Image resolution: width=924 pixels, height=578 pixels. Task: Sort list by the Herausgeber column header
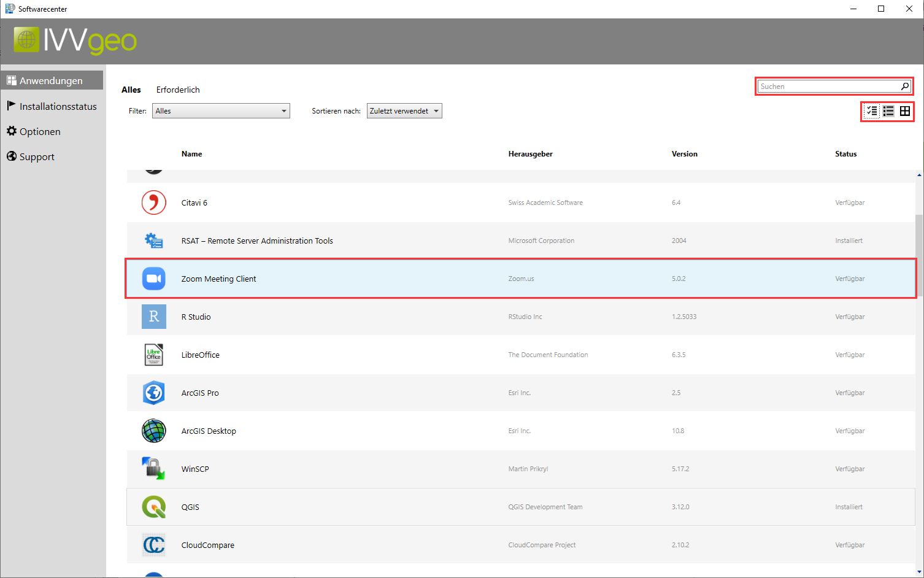(530, 154)
